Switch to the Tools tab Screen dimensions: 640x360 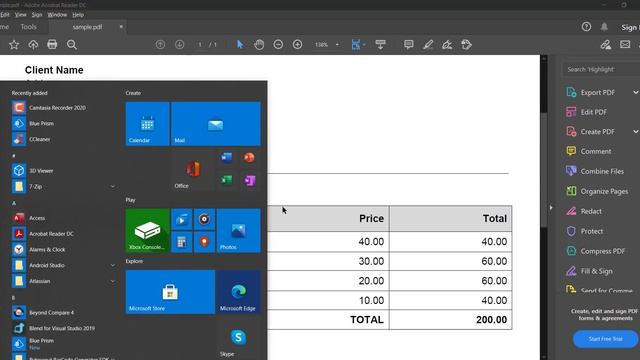29,27
